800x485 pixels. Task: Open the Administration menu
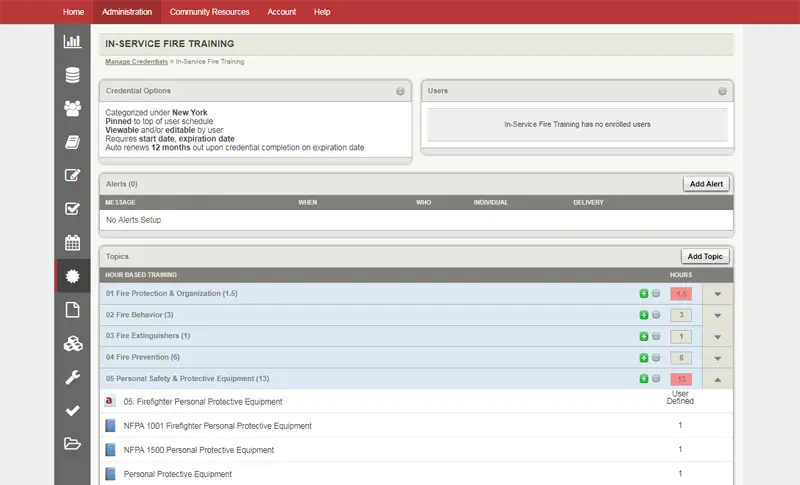[127, 12]
